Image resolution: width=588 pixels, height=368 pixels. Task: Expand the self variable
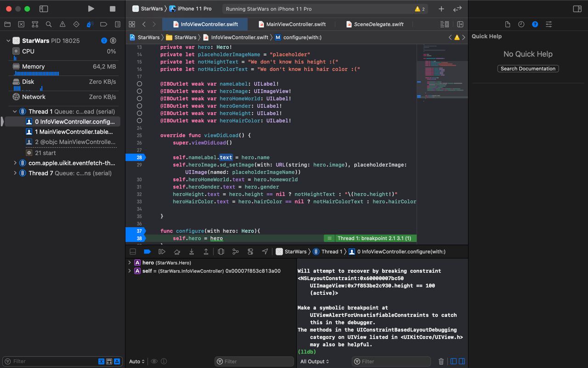tap(130, 271)
